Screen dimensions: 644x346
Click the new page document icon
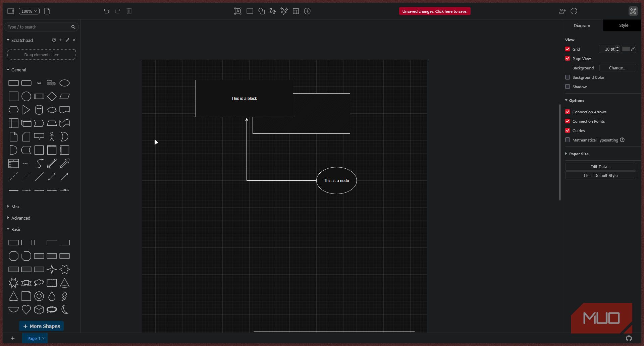click(x=47, y=11)
